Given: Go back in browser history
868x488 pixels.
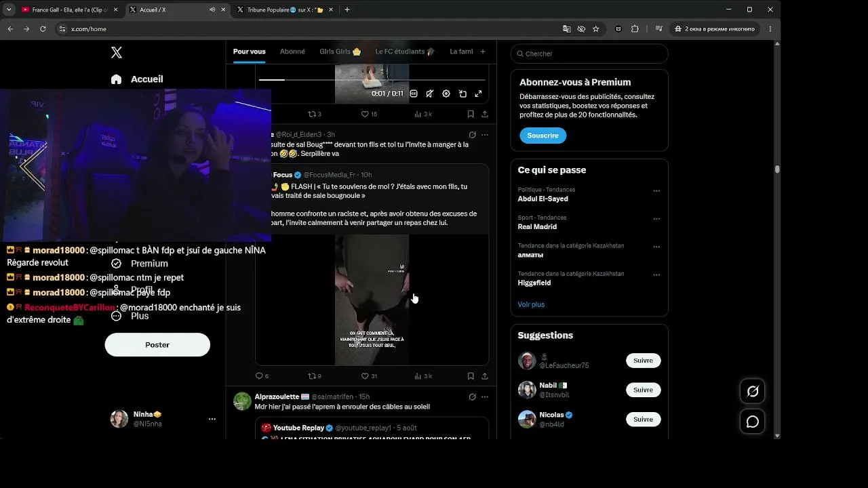Looking at the screenshot, I should (10, 29).
